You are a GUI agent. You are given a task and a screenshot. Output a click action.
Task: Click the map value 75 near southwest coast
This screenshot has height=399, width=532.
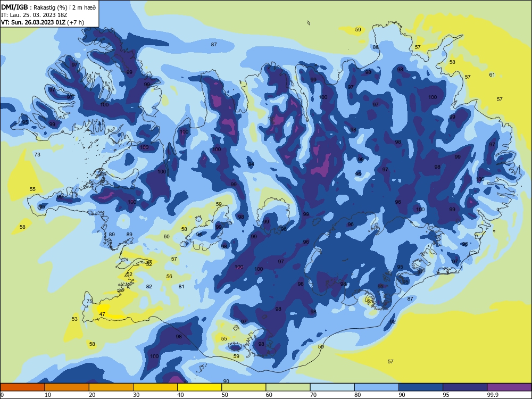point(89,301)
